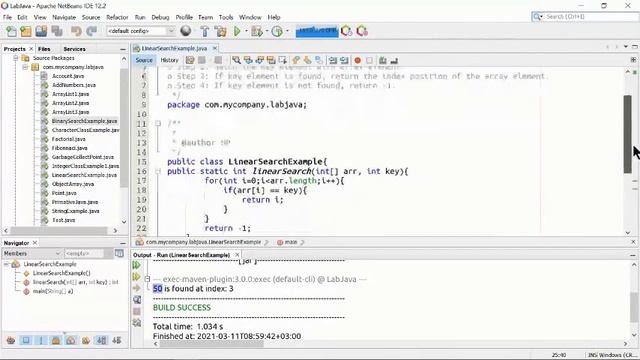Toggle the second Navigator filter button in the bottom bar
This screenshot has height=360, width=640.
coord(26,340)
